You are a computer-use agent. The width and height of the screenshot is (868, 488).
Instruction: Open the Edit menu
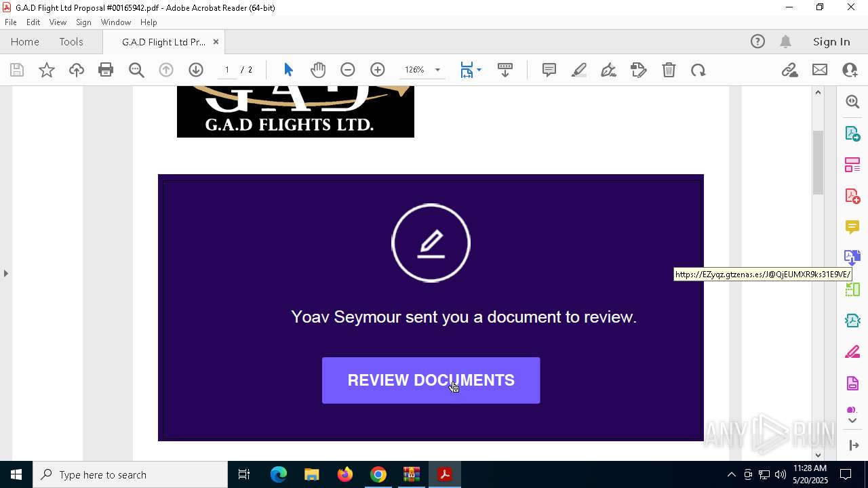[x=33, y=22]
